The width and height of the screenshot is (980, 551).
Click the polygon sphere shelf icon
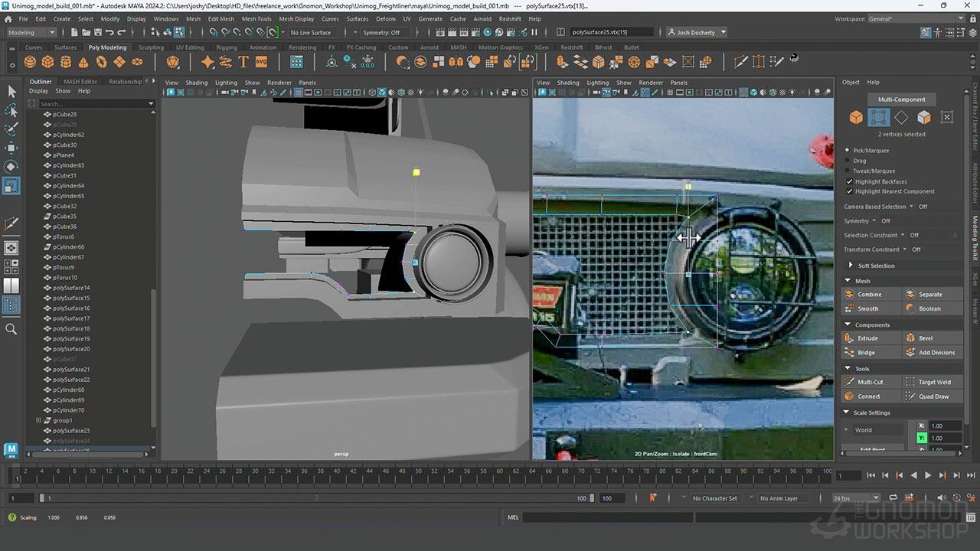(30, 62)
